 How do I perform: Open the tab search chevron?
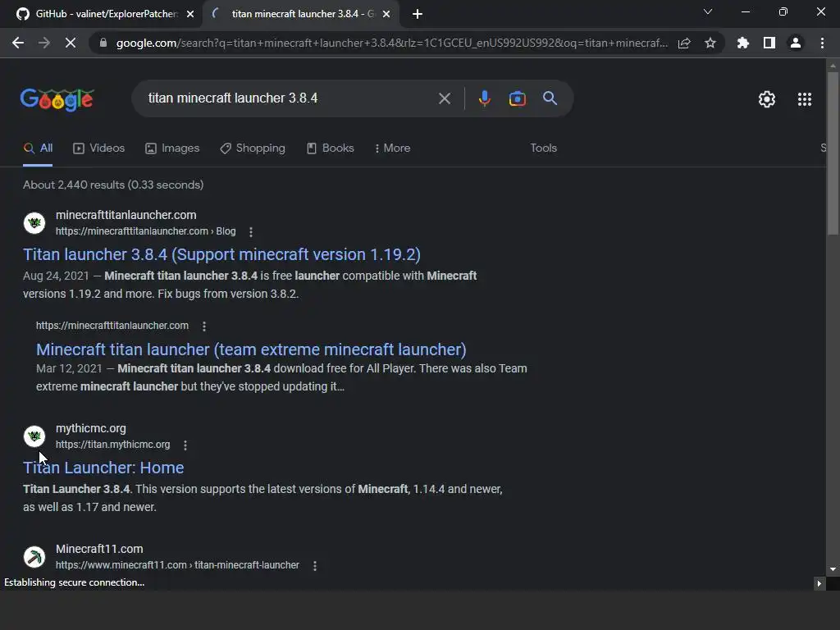[708, 11]
